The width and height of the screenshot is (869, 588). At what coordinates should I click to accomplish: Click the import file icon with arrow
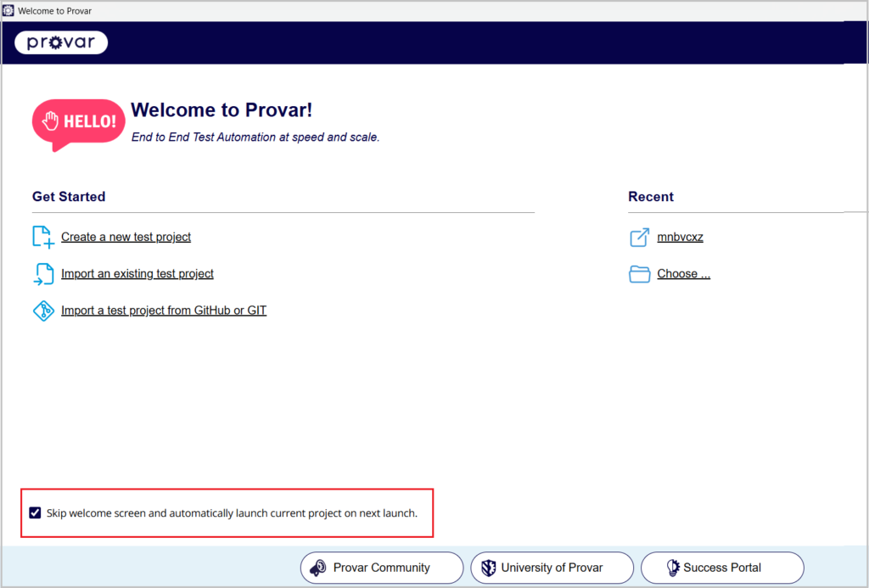[x=42, y=273]
